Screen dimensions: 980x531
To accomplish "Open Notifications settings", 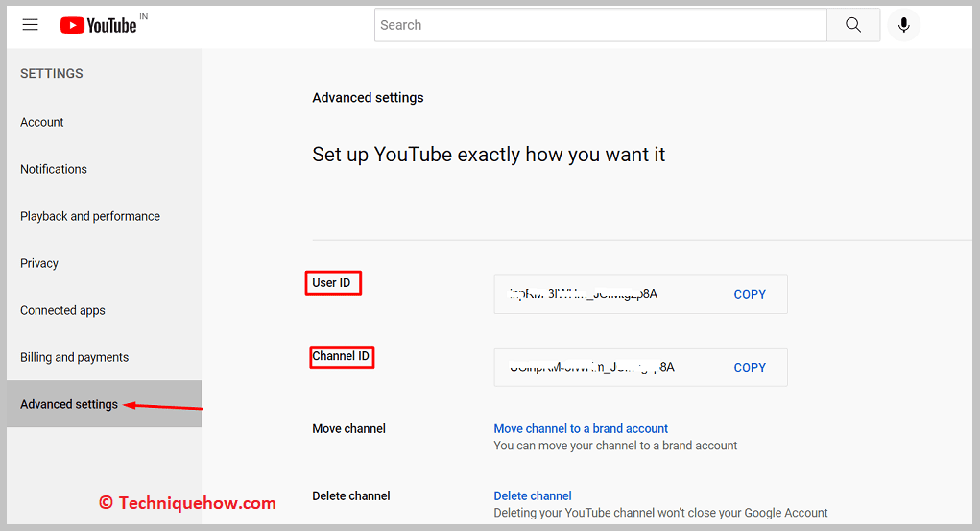I will tap(54, 169).
